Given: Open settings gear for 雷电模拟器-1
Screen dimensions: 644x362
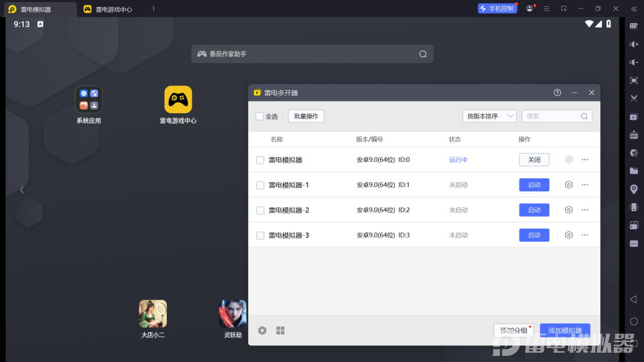Looking at the screenshot, I should (x=569, y=185).
